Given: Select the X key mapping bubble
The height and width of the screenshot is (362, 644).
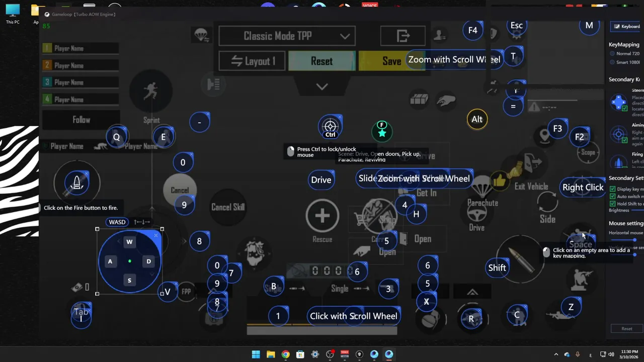Looking at the screenshot, I should (x=426, y=302).
